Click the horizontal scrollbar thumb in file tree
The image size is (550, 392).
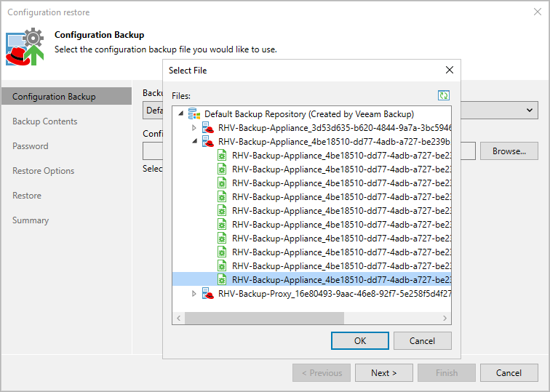[x=265, y=318]
